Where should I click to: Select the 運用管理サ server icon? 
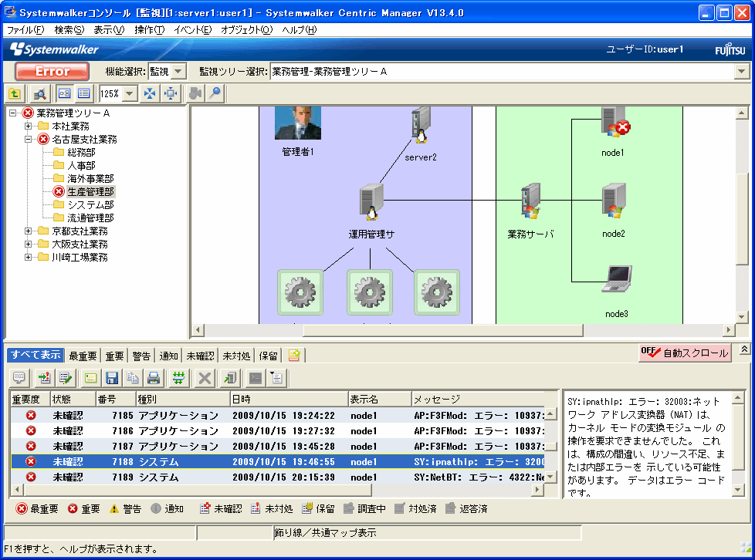coord(371,202)
